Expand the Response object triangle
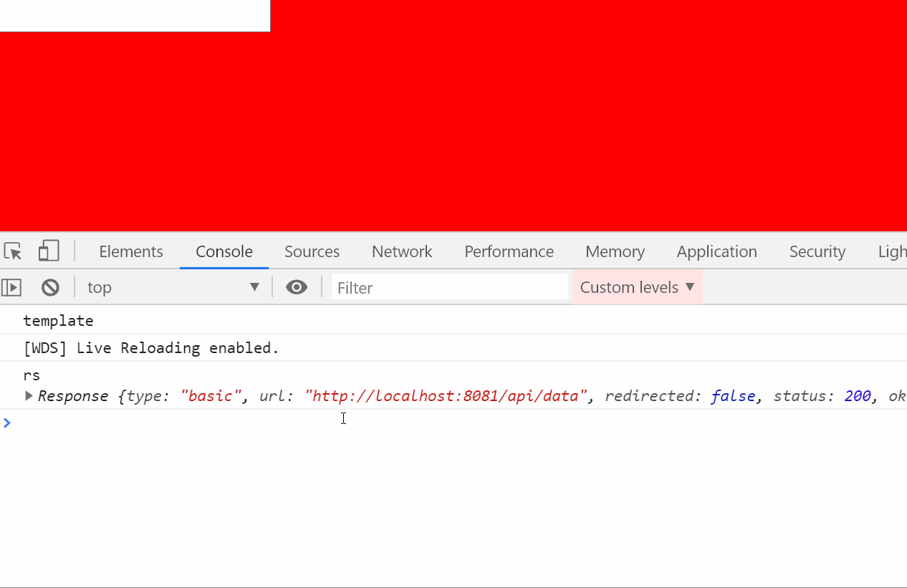 tap(29, 395)
